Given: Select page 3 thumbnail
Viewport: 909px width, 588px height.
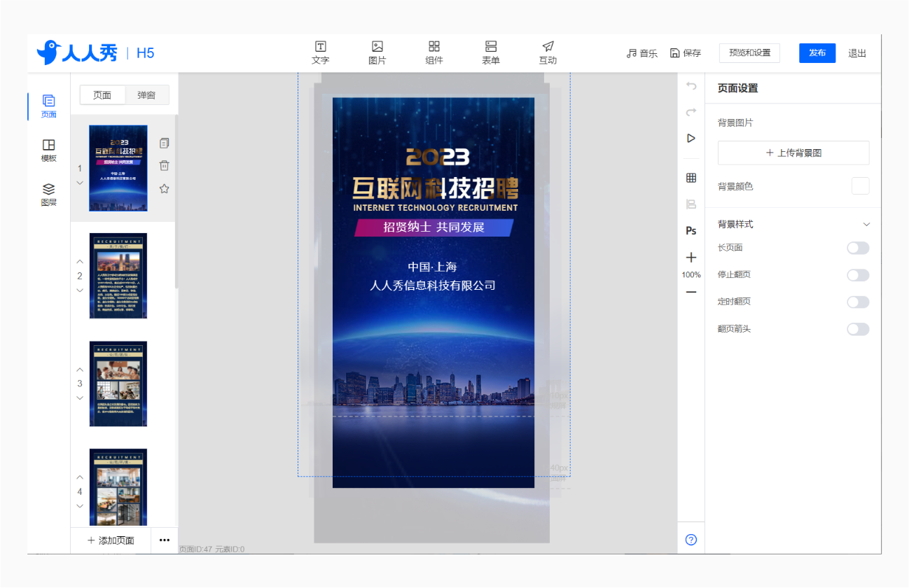Looking at the screenshot, I should coord(118,384).
